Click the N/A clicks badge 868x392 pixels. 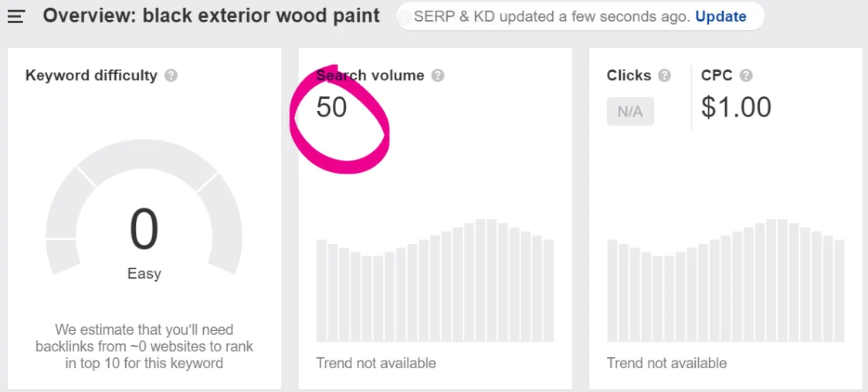[630, 112]
